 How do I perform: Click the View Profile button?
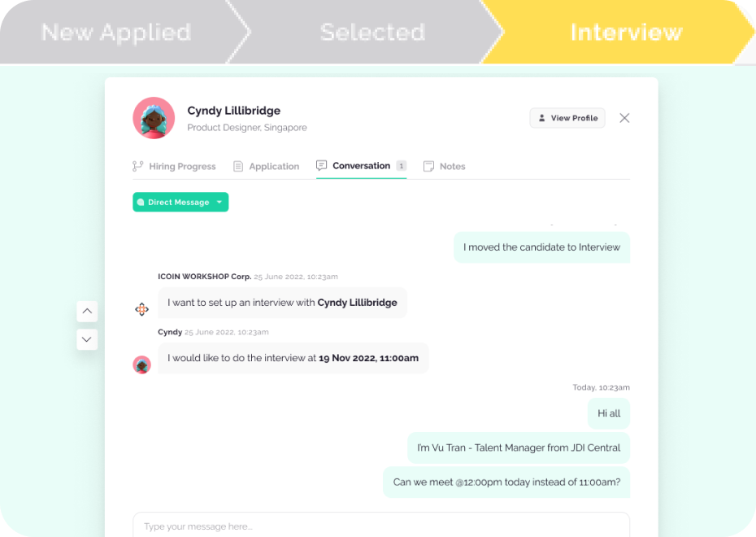(x=567, y=118)
